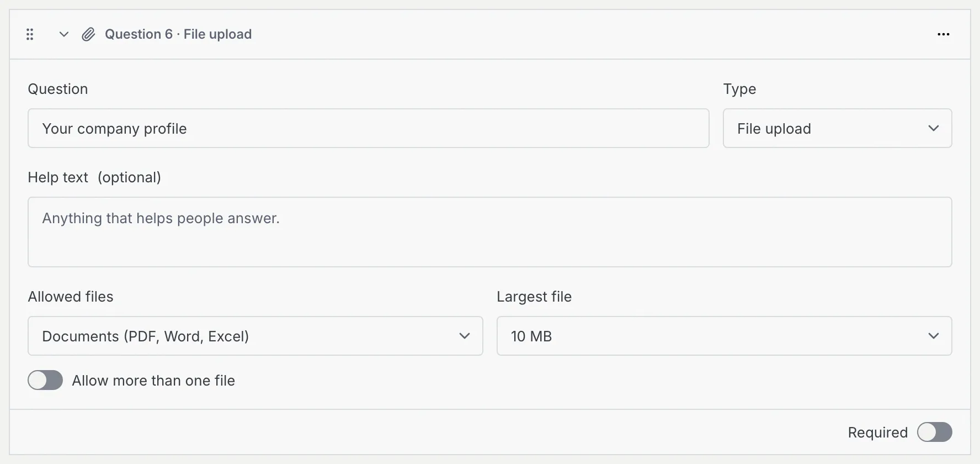Click the 'Type' field label
Viewport: 980px width, 464px height.
point(739,89)
